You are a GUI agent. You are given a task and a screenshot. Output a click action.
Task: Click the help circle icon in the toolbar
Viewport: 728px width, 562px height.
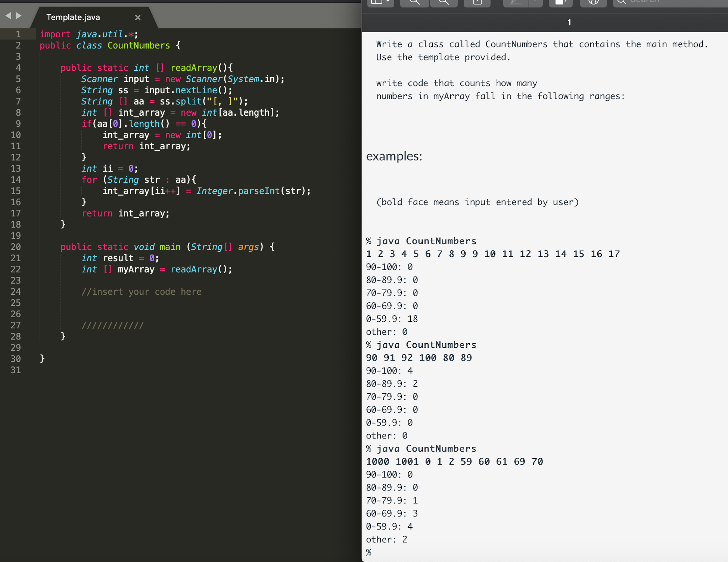coord(593,2)
